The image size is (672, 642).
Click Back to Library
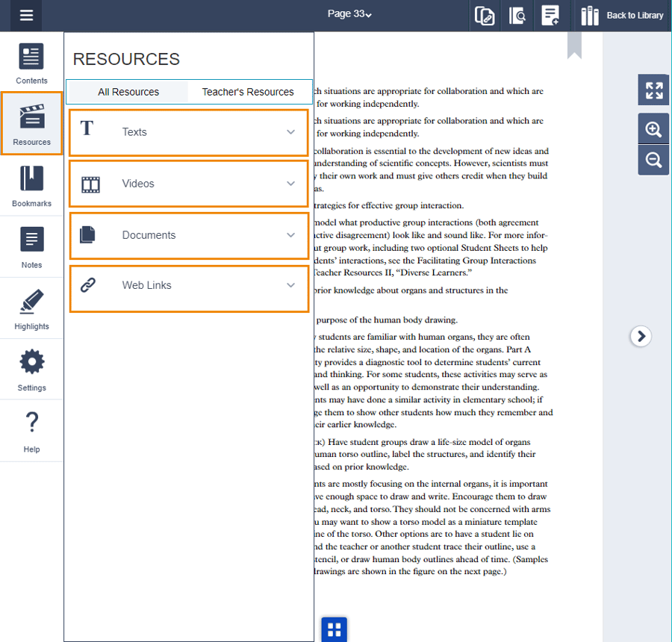click(x=622, y=16)
